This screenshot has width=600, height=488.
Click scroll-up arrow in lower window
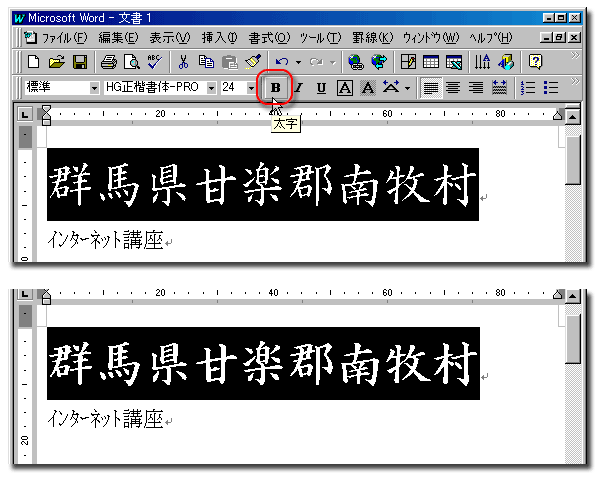(572, 296)
